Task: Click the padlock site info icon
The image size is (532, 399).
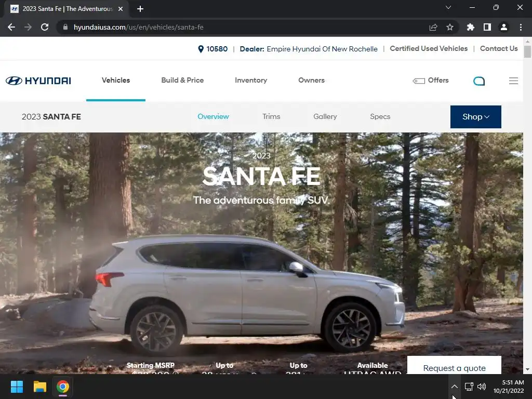Action: pos(65,27)
